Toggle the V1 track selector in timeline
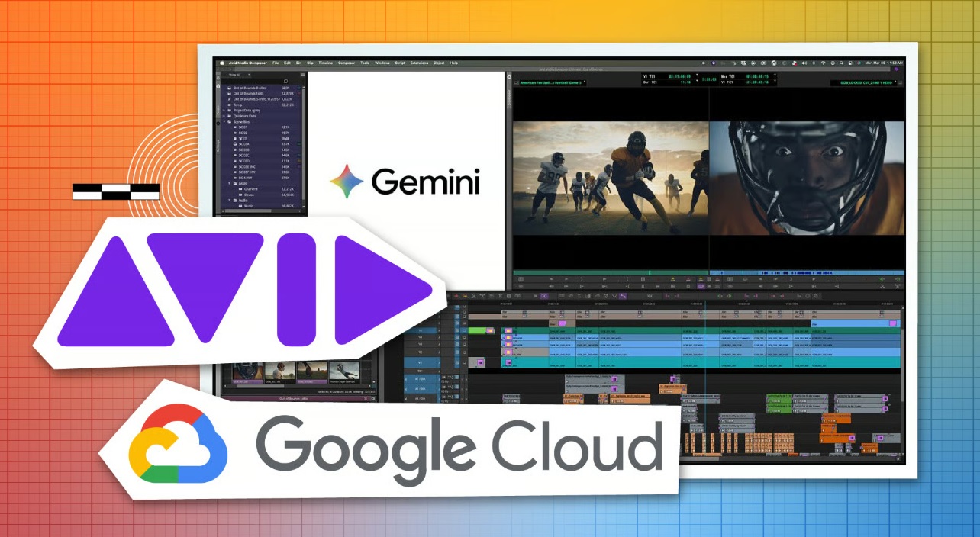This screenshot has height=537, width=980. (419, 362)
